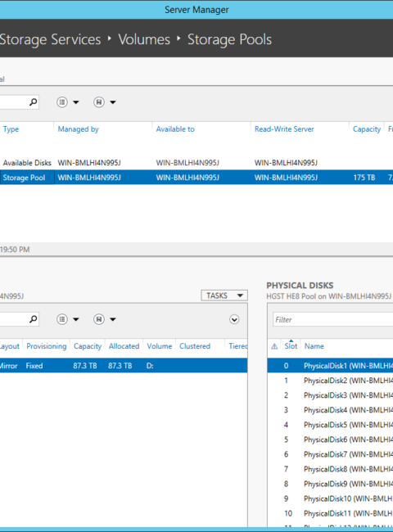The height and width of the screenshot is (532, 393).
Task: Sort pools by Type column
Action: coord(11,129)
